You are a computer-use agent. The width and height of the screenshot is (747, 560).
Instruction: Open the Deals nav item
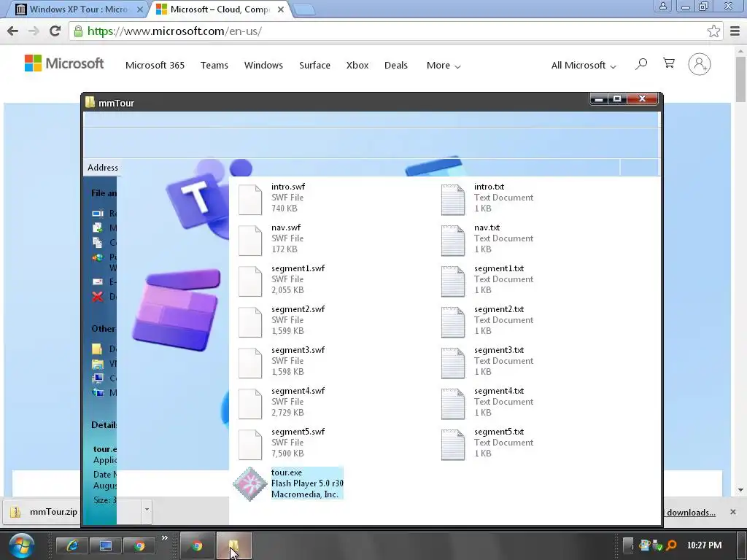(396, 65)
